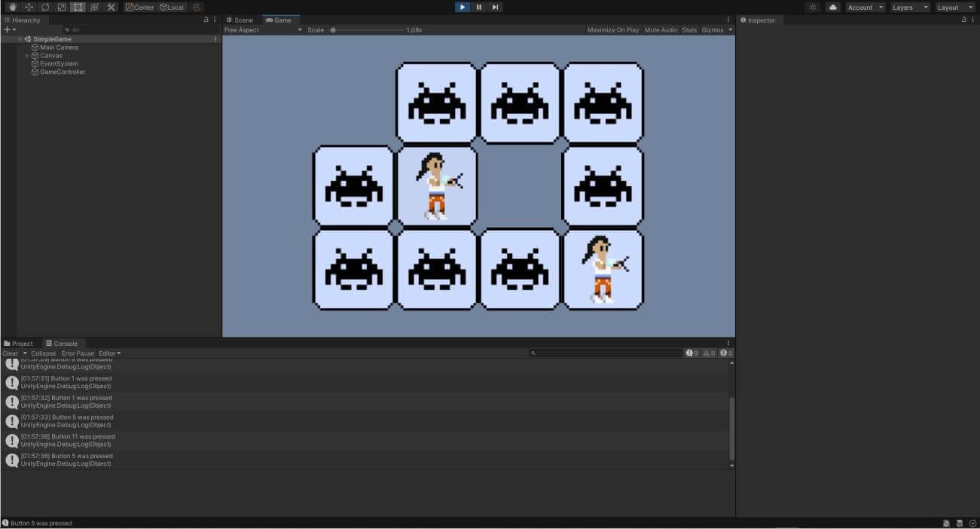The image size is (980, 529).
Task: Click the Hierarchy search field
Action: [x=141, y=29]
